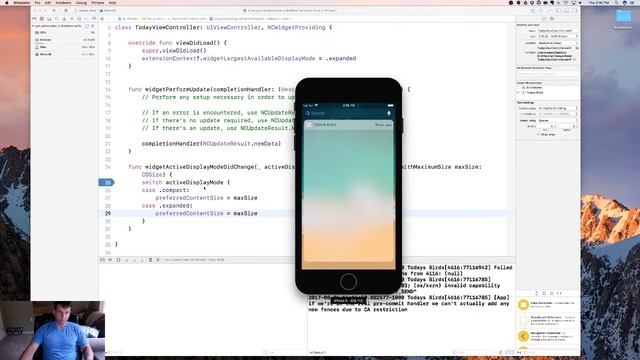Open the File menu in menu bar

37,2
